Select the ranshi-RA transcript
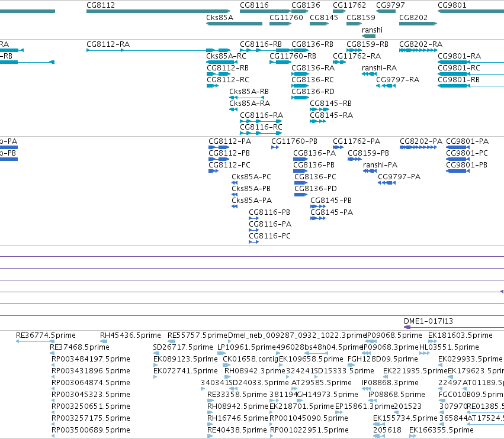Viewport: 504px width, 439px height. click(369, 74)
